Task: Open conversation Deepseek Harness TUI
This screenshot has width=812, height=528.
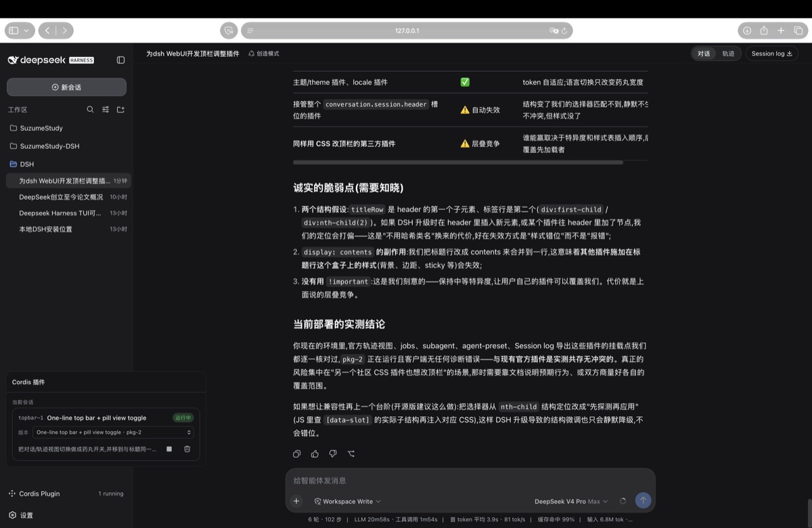Action: pos(68,213)
